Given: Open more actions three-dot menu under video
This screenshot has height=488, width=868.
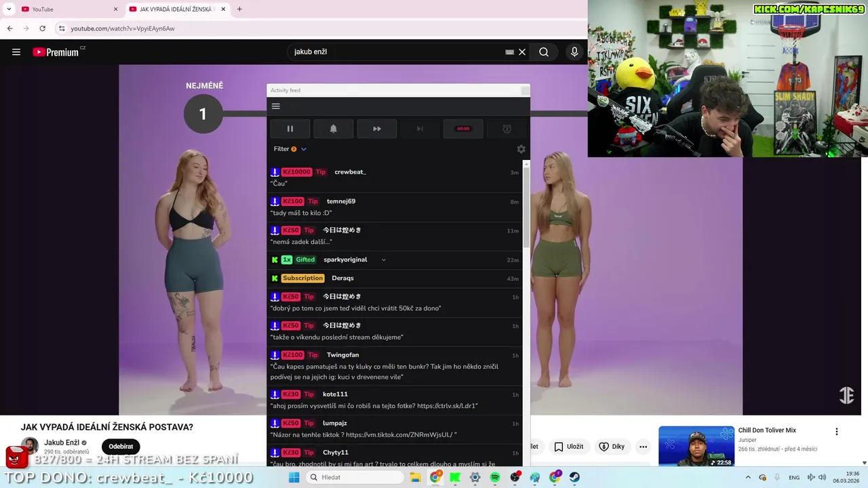Looking at the screenshot, I should tap(643, 447).
